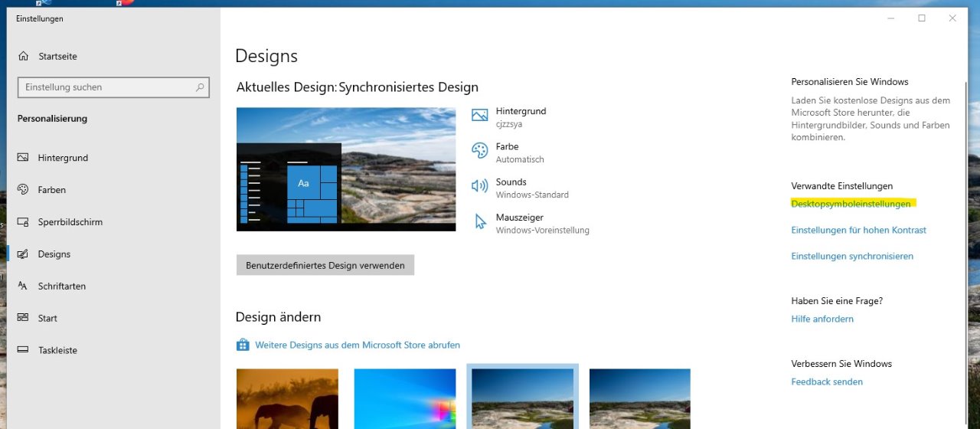Screen dimensions: 980x429
Task: Maximize the Einstellungen window
Action: point(922,18)
